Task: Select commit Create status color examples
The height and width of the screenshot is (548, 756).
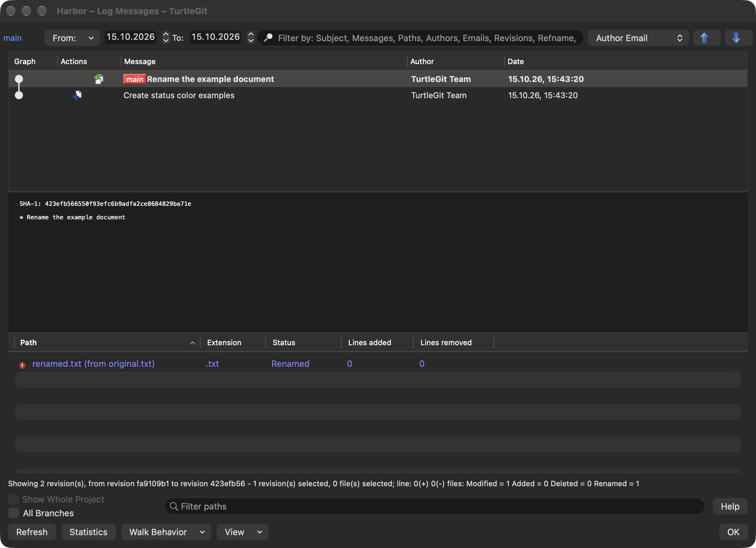Action: [x=378, y=95]
